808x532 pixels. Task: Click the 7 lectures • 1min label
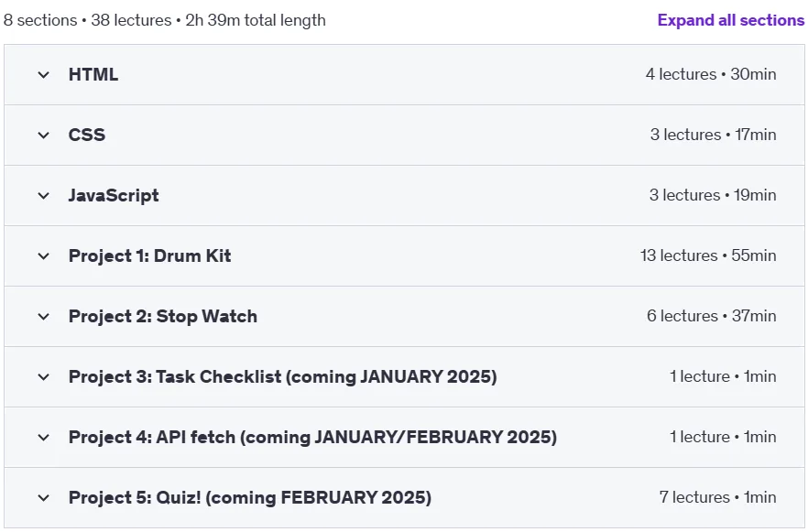718,497
